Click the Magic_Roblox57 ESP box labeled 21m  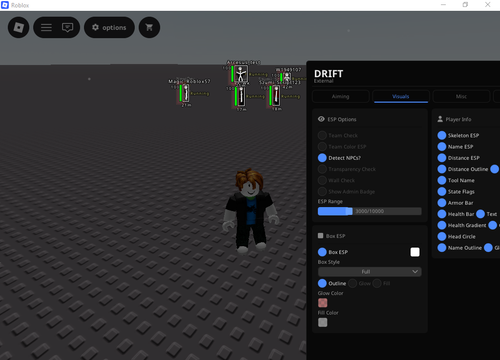point(186,93)
